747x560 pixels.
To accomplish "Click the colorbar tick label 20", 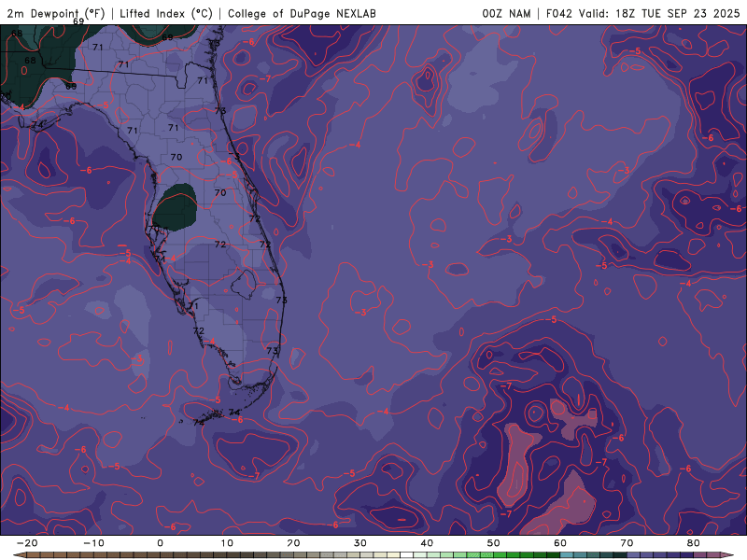I will pos(293,543).
